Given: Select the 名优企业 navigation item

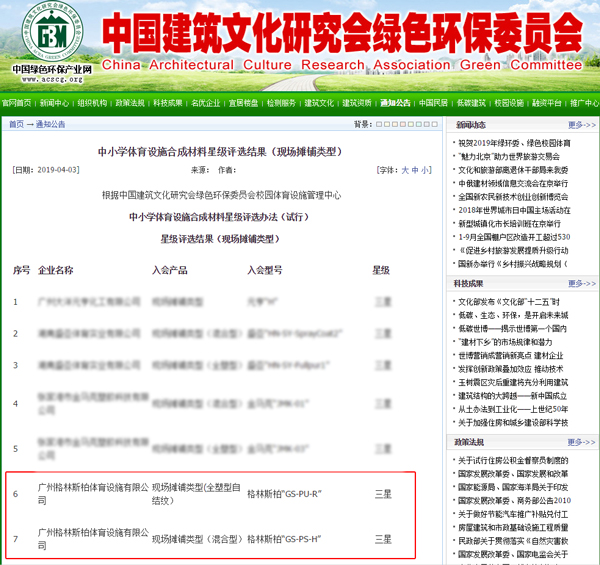Looking at the screenshot, I should tap(206, 103).
